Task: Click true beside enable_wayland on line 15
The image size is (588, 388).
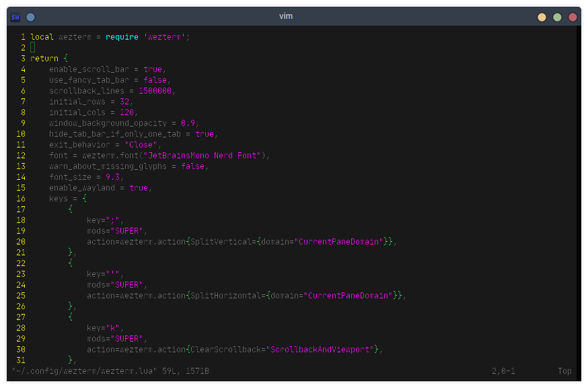Action: [138, 187]
